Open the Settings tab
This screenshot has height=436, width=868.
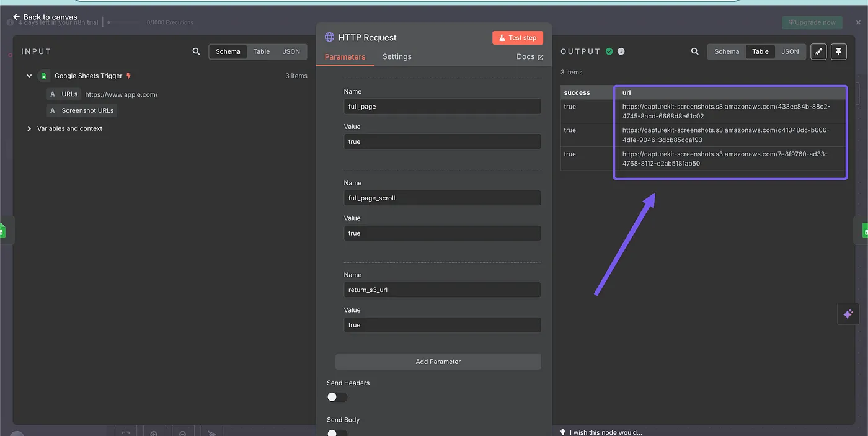(x=397, y=56)
